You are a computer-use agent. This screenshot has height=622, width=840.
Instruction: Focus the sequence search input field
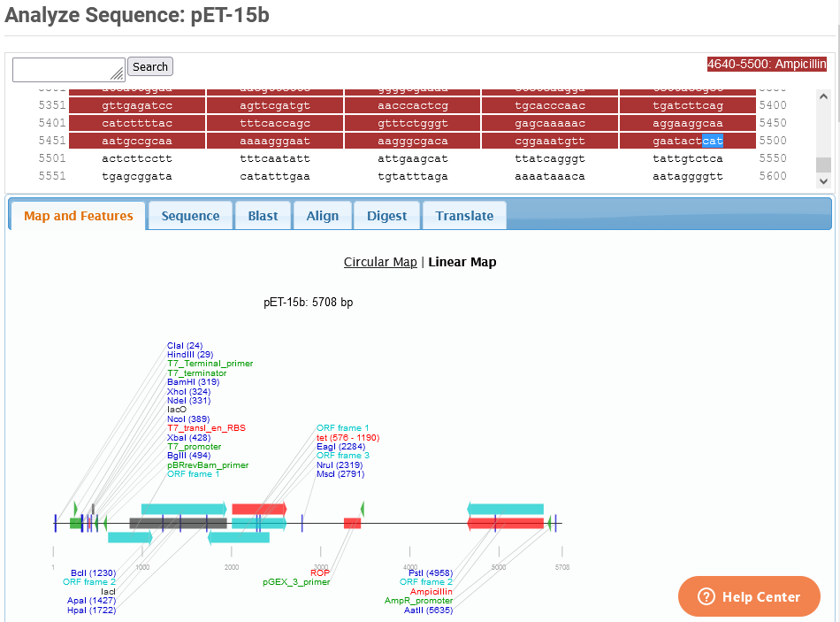click(x=69, y=70)
